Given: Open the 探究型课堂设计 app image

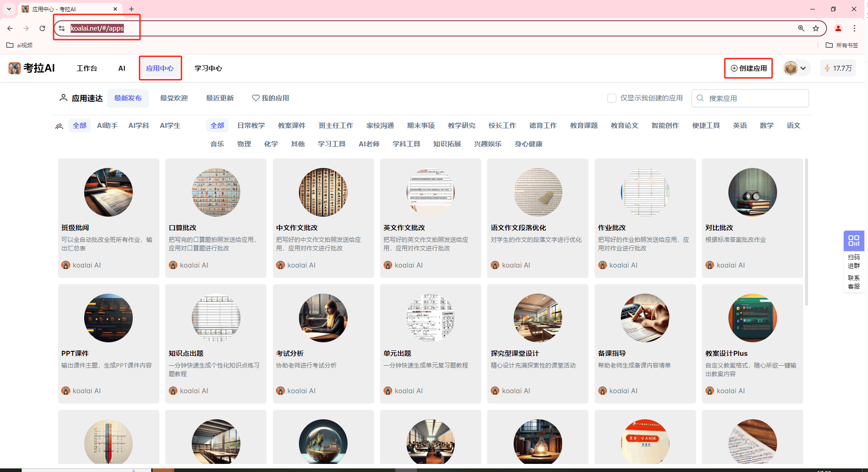Looking at the screenshot, I should click(x=538, y=318).
